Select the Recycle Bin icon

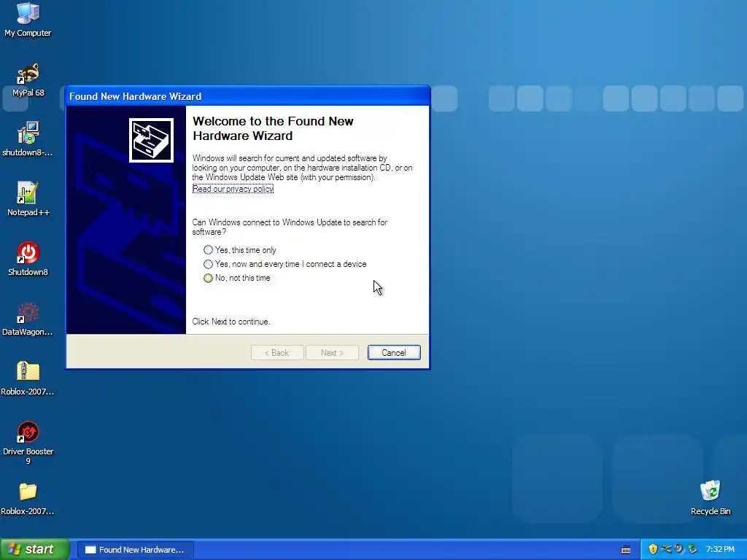click(711, 498)
